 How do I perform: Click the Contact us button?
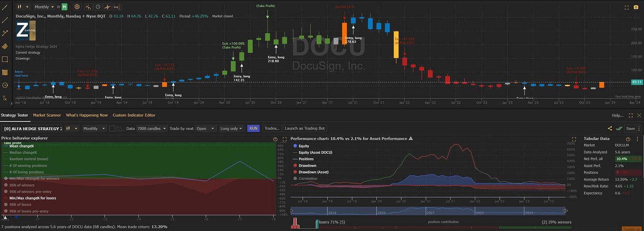point(631,229)
